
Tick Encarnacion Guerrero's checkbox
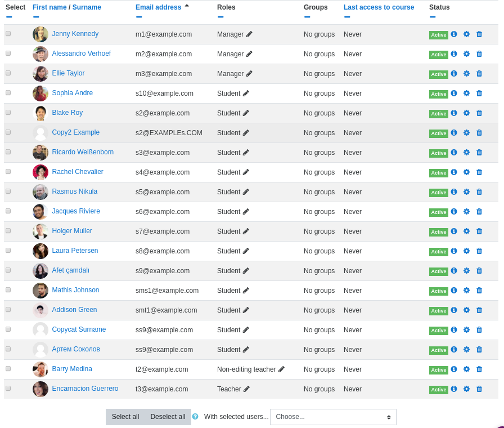(8, 388)
